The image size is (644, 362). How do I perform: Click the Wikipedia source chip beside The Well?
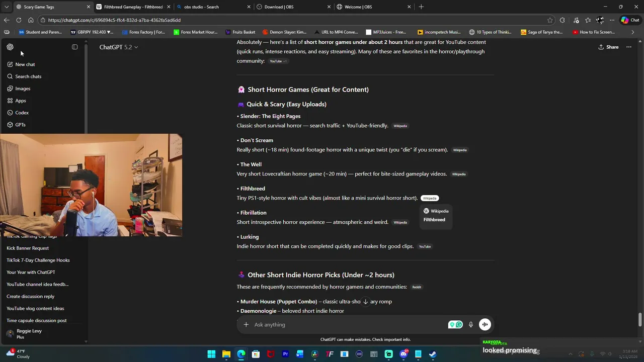coord(458,174)
